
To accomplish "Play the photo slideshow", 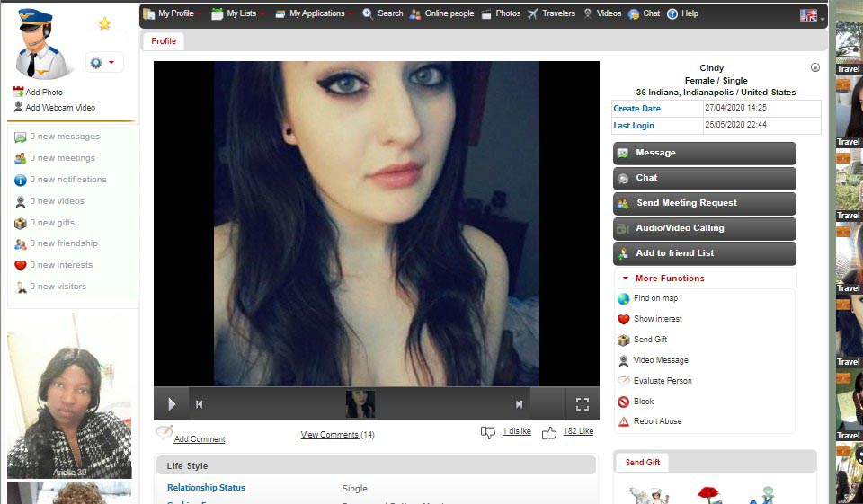I will click(171, 404).
